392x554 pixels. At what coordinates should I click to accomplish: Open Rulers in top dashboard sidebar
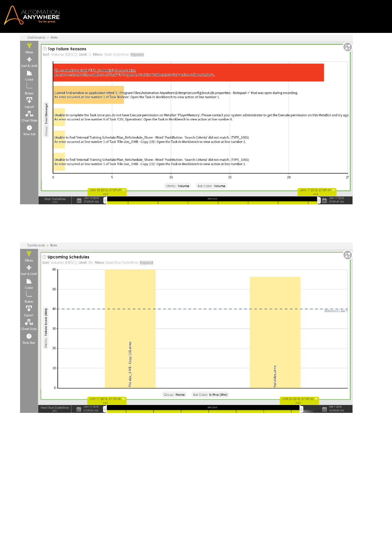29,89
